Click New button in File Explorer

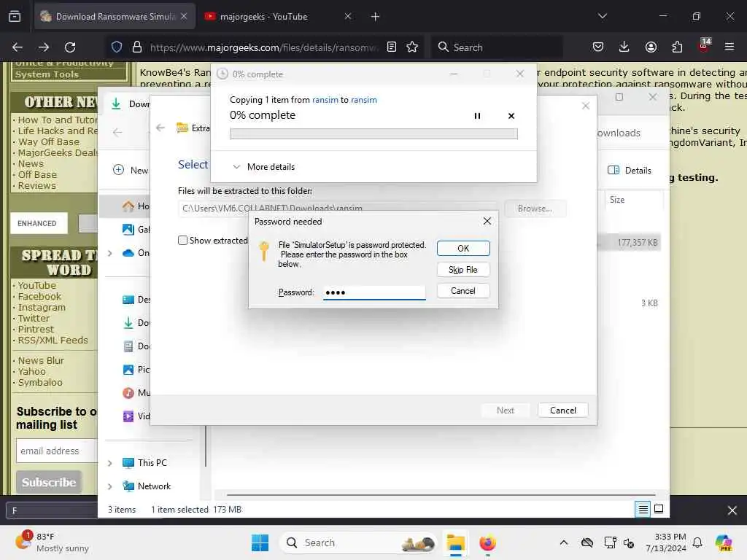coord(131,170)
